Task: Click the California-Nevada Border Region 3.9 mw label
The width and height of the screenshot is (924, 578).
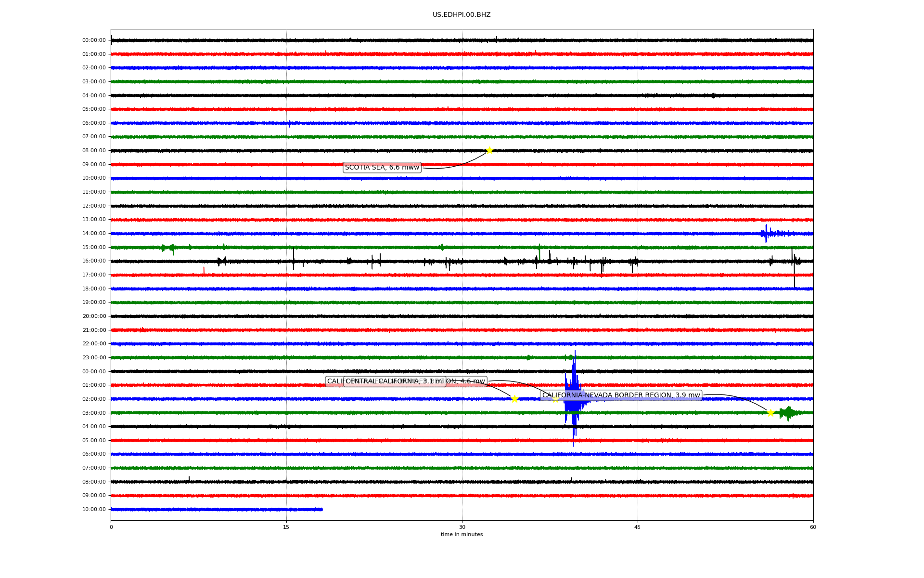Action: 621,395
